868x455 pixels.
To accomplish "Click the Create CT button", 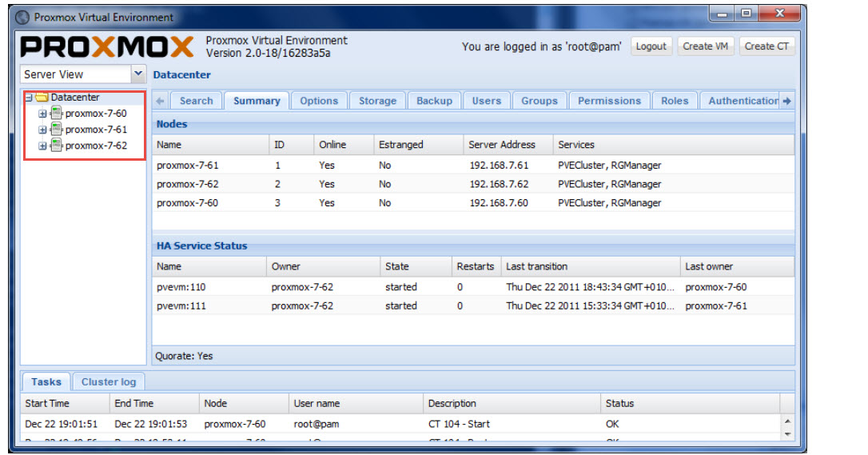I will point(766,46).
